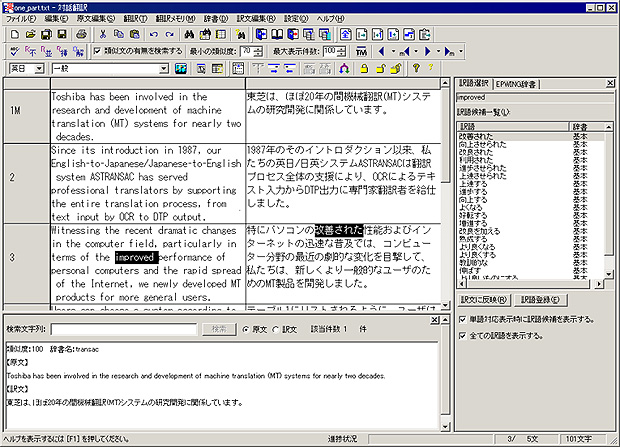The image size is (620, 447).
Task: Click the question mark binoculars search icon
Action: 240,35
